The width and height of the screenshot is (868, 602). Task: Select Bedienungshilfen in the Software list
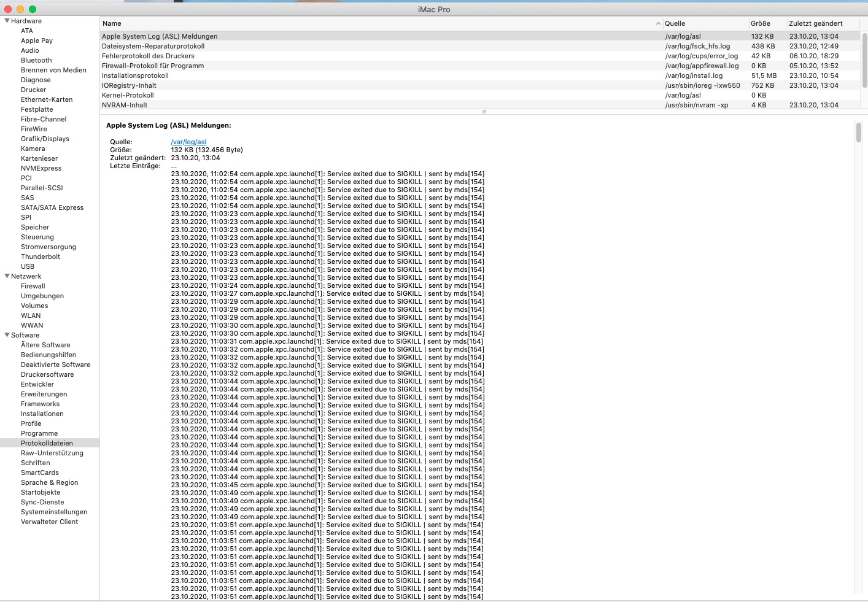click(x=48, y=355)
